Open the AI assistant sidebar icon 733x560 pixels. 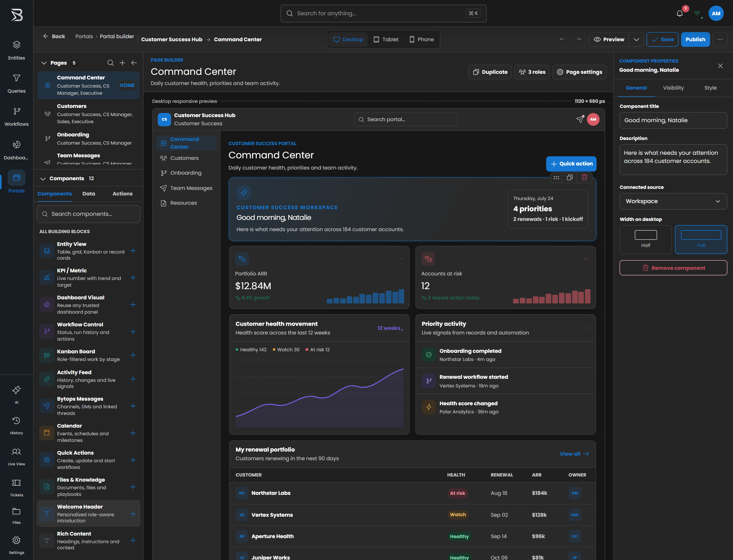(17, 394)
